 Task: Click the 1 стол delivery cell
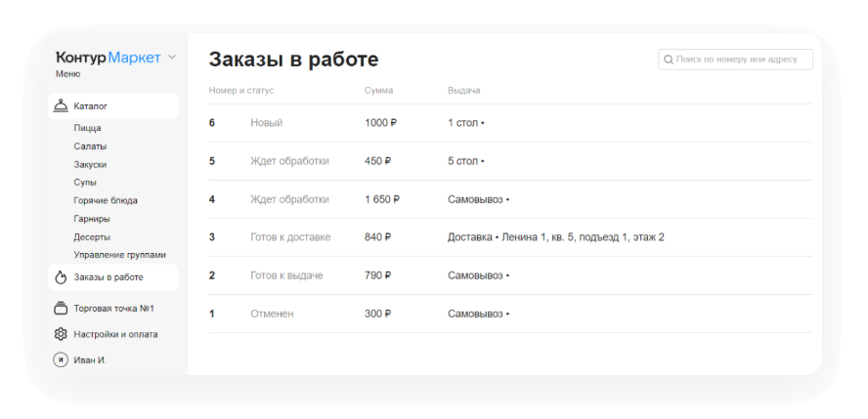point(466,123)
